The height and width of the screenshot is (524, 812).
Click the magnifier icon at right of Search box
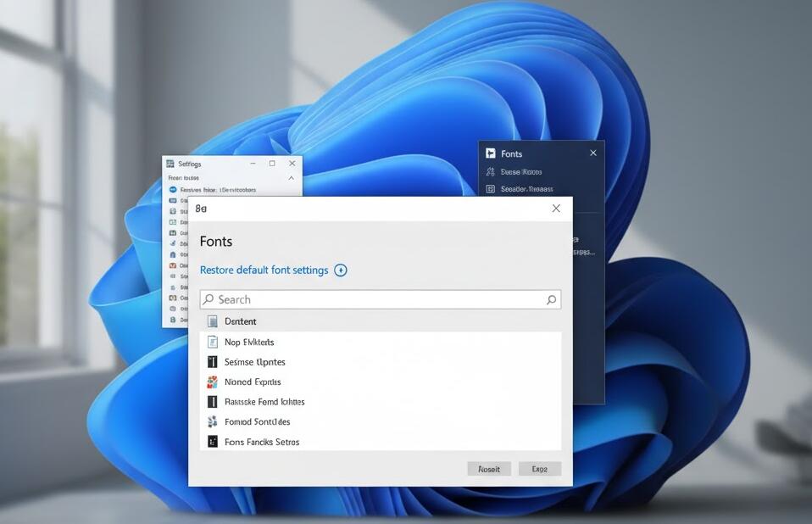[551, 299]
